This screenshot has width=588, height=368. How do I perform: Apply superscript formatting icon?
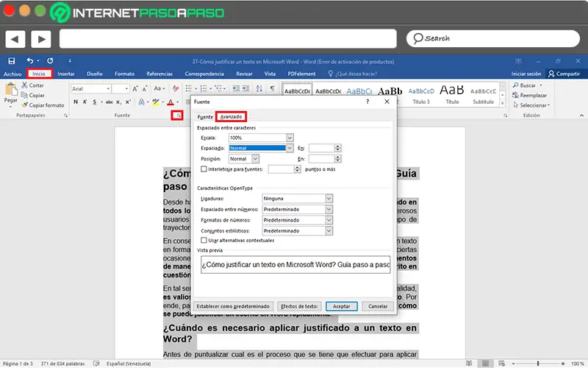128,102
